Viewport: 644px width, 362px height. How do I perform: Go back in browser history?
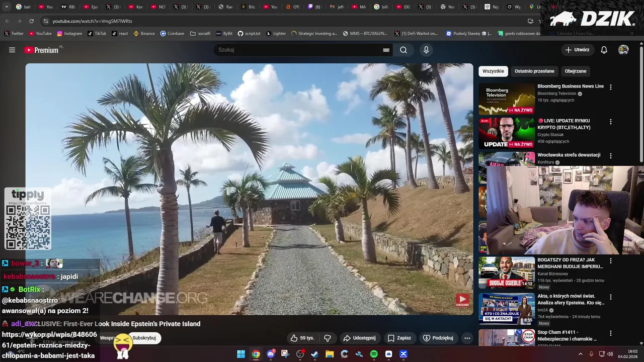click(7, 21)
